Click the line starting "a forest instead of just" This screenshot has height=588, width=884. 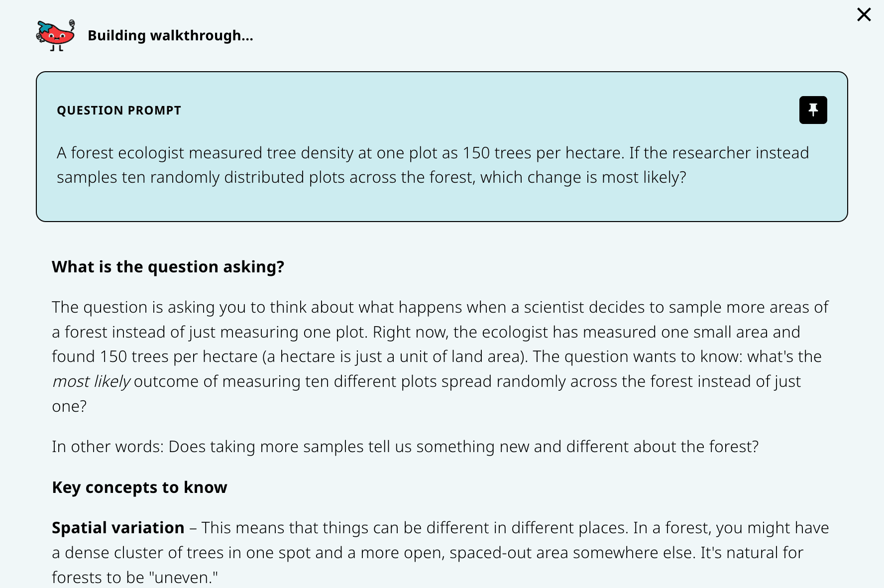(426, 332)
